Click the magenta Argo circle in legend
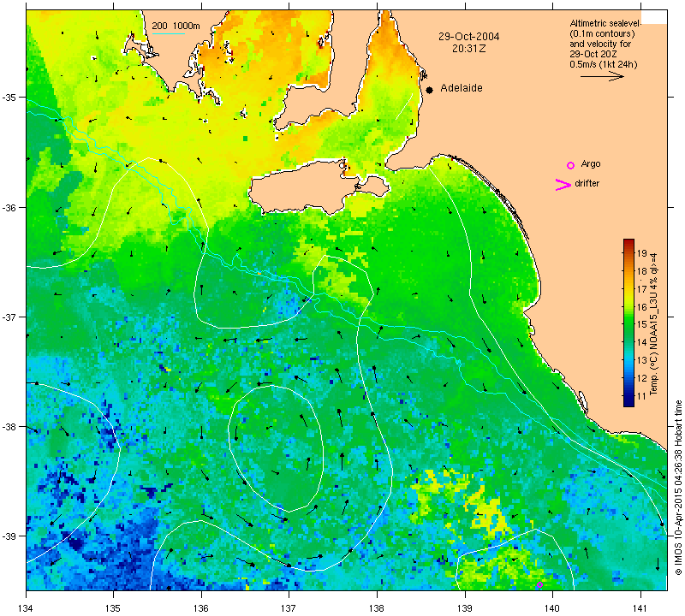Screen dimensions: 685x616 pyautogui.click(x=570, y=165)
